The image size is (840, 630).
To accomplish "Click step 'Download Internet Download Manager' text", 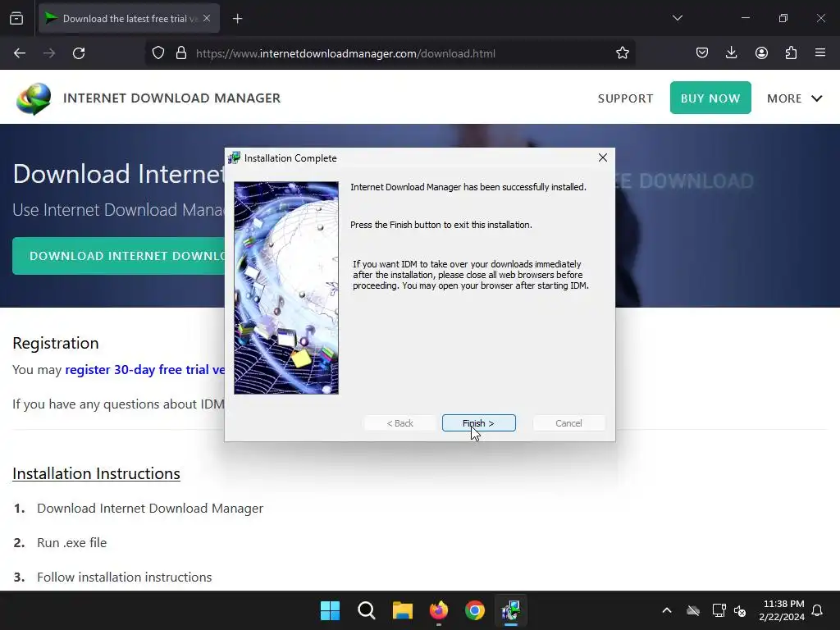I will click(150, 509).
